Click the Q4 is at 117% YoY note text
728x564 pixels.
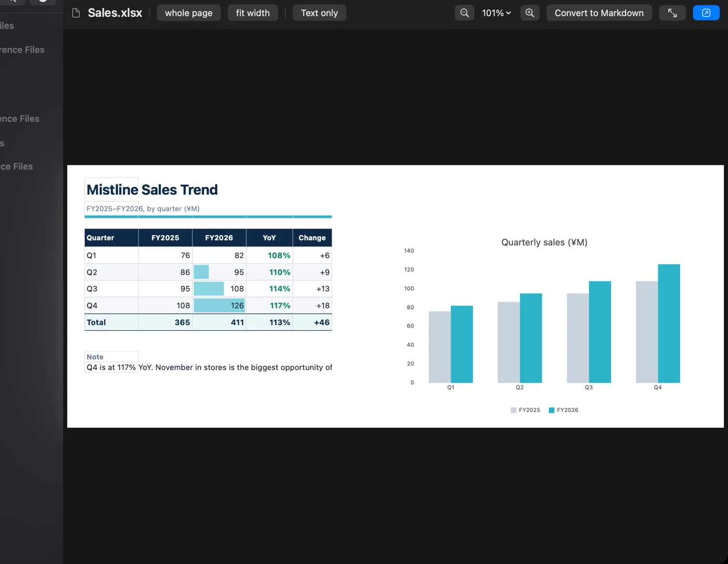[209, 367]
